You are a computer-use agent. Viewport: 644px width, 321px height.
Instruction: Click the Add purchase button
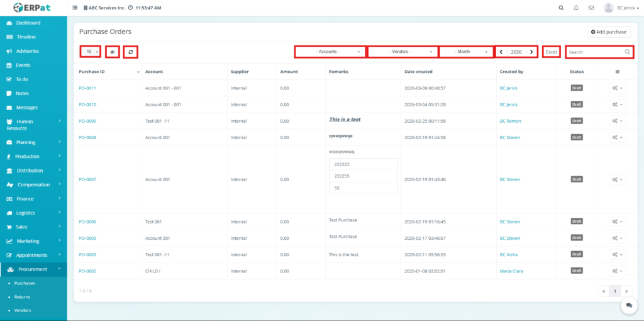pos(608,31)
